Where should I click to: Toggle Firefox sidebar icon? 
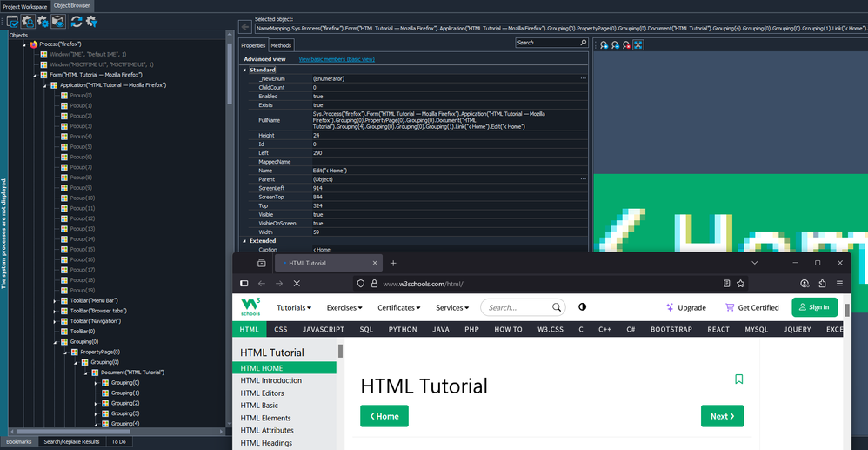coord(244,283)
